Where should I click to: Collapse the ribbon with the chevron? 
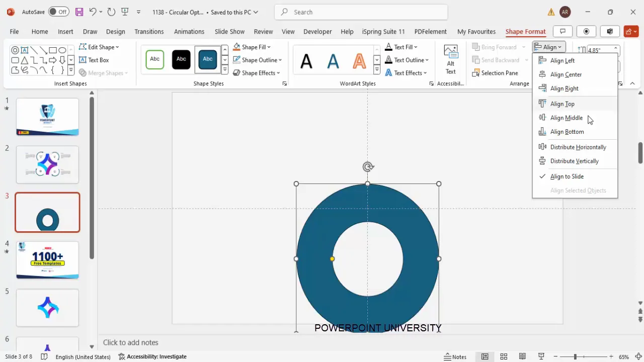point(632,83)
